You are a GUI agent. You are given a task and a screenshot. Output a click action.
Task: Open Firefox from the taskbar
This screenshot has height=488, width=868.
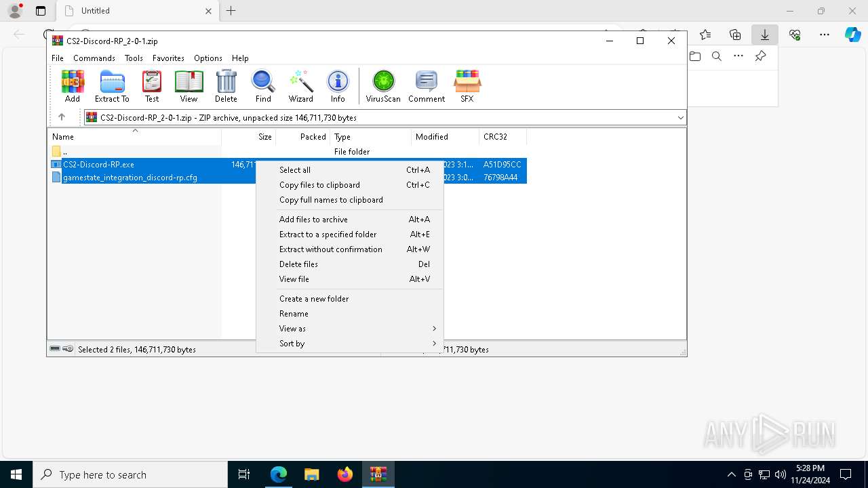pyautogui.click(x=345, y=474)
